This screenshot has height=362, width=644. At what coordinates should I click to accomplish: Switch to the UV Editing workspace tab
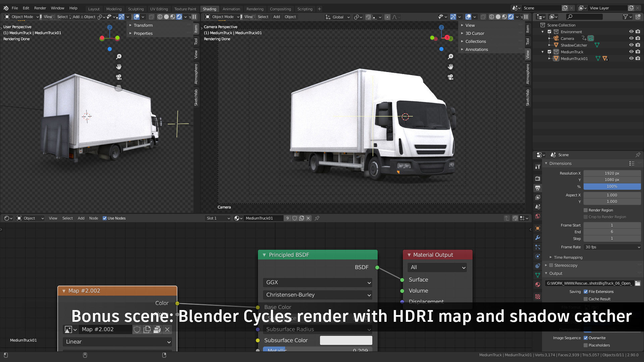coord(159,9)
